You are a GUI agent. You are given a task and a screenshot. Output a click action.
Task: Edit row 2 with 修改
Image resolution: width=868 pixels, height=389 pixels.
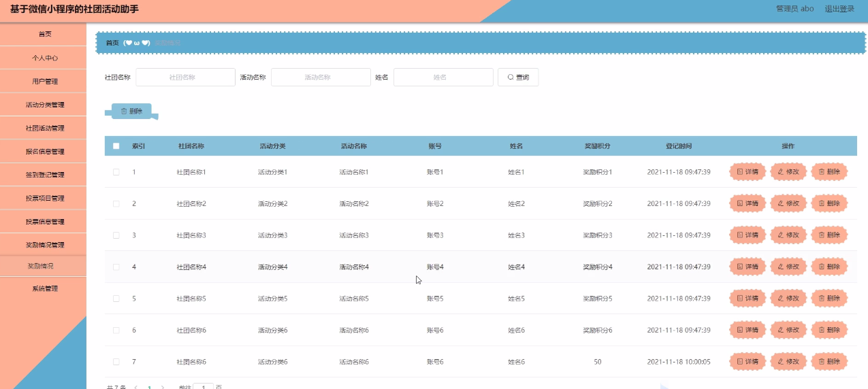[788, 203]
